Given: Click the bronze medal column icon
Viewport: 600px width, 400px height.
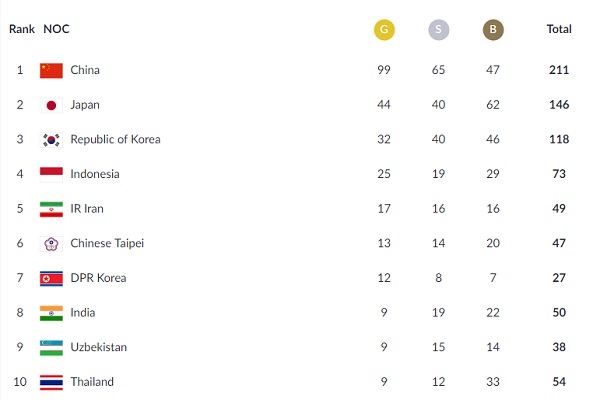Looking at the screenshot, I should point(492,30).
